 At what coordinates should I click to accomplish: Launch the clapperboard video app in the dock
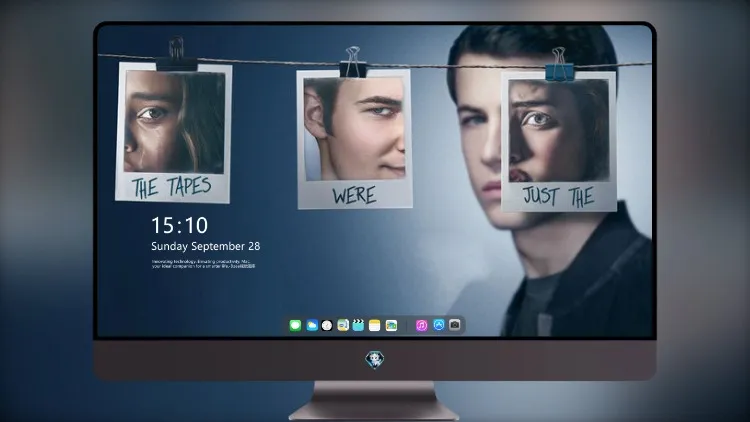point(358,325)
